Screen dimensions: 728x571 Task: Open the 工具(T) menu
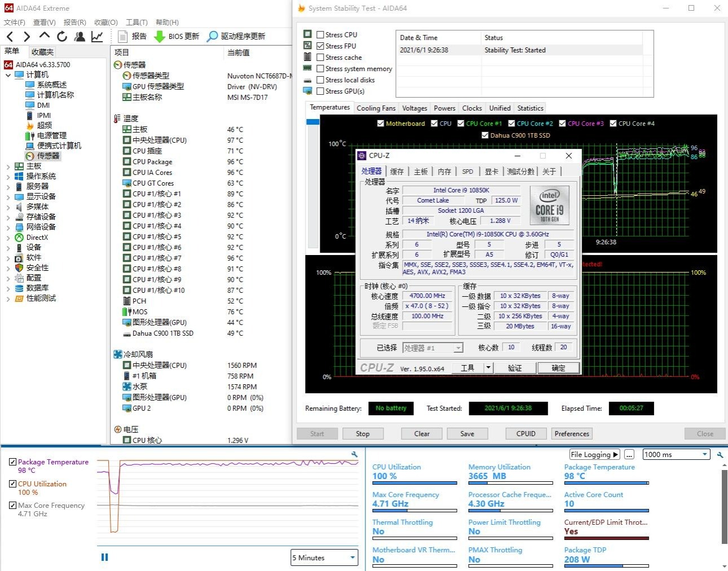(136, 23)
